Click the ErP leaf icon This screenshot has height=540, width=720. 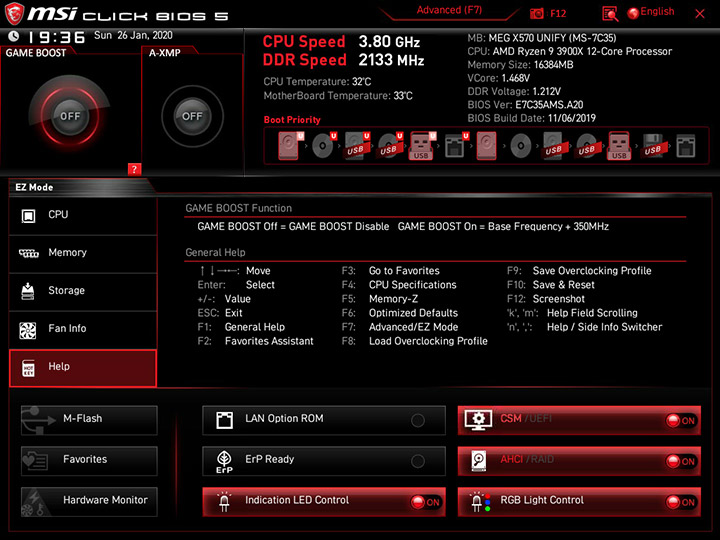pyautogui.click(x=225, y=461)
